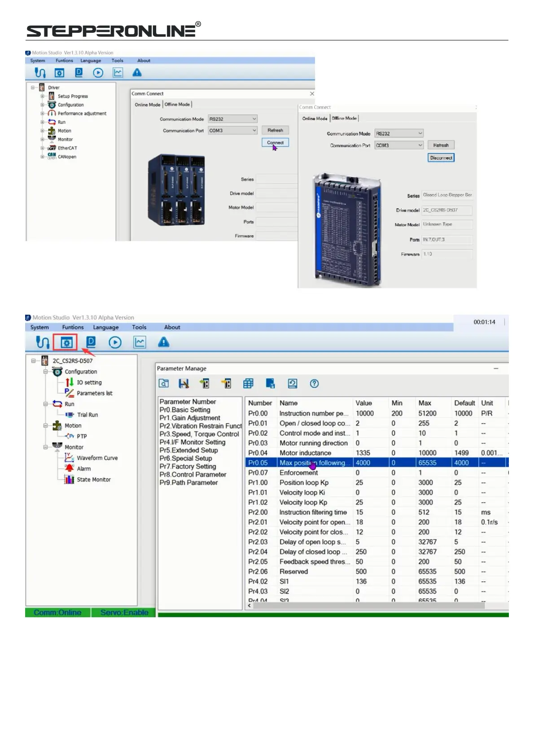Collapse the Driver root node in the upper tree
Viewport: 534px width, 756px height.
tap(33, 88)
